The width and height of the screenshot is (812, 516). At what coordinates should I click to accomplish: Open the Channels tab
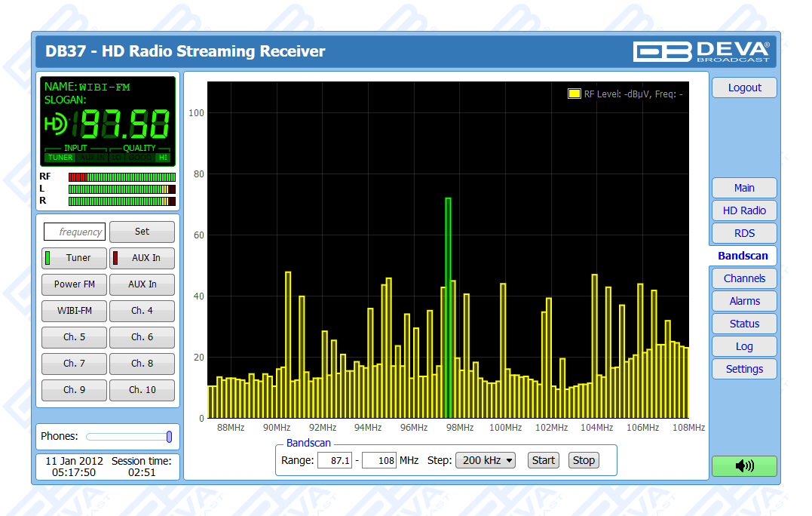click(743, 278)
